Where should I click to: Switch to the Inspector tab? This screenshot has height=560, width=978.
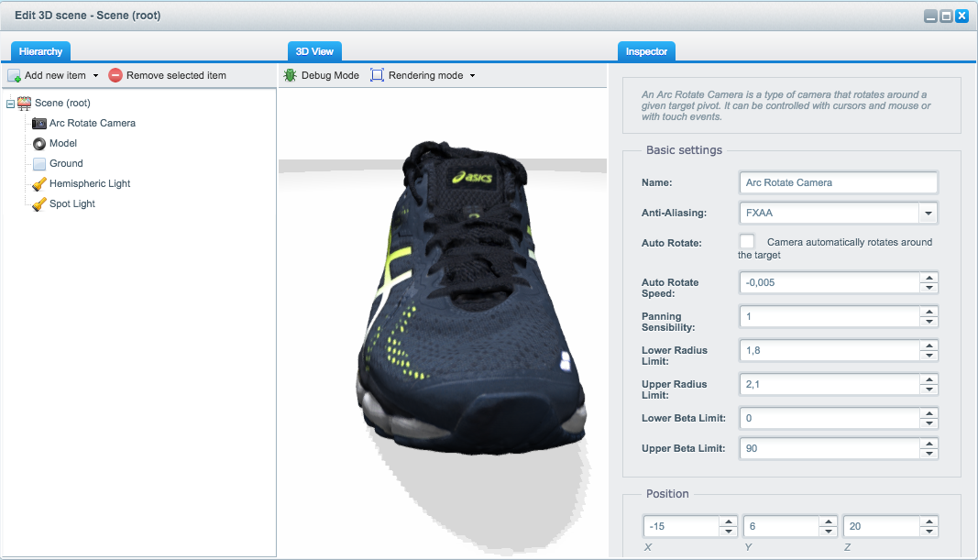point(646,51)
